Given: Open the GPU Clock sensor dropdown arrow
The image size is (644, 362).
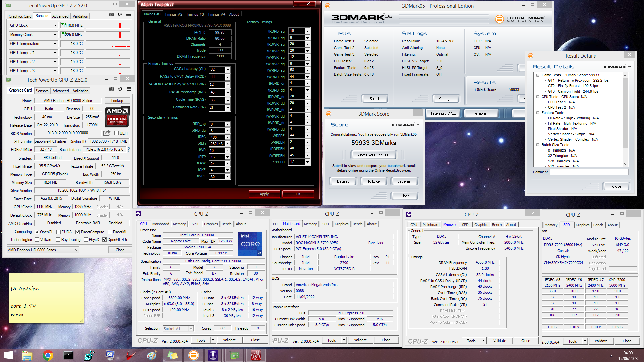Looking at the screenshot, I should (x=55, y=25).
